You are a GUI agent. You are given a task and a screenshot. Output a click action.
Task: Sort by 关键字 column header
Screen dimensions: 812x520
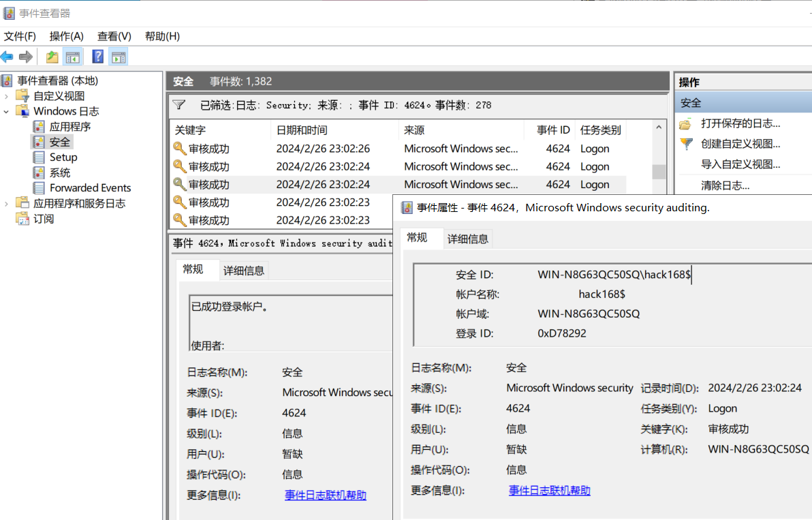click(220, 130)
